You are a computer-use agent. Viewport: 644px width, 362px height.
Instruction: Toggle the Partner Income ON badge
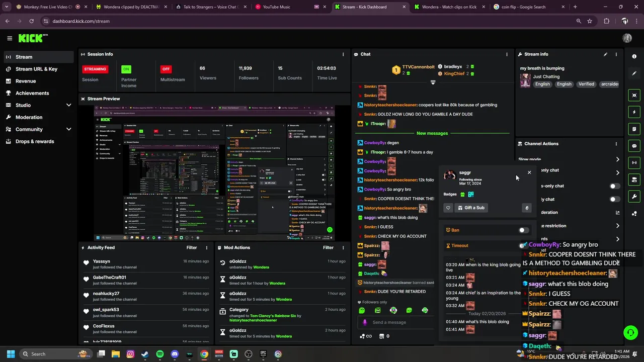point(126,69)
